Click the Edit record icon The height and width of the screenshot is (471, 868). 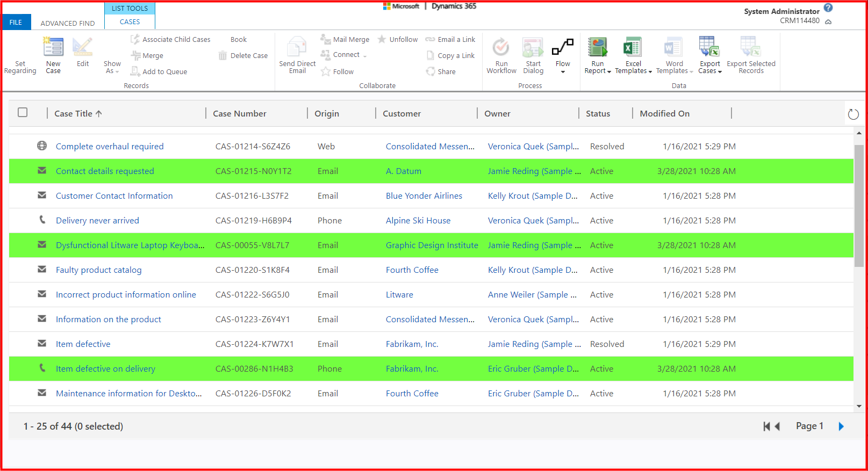pyautogui.click(x=82, y=47)
